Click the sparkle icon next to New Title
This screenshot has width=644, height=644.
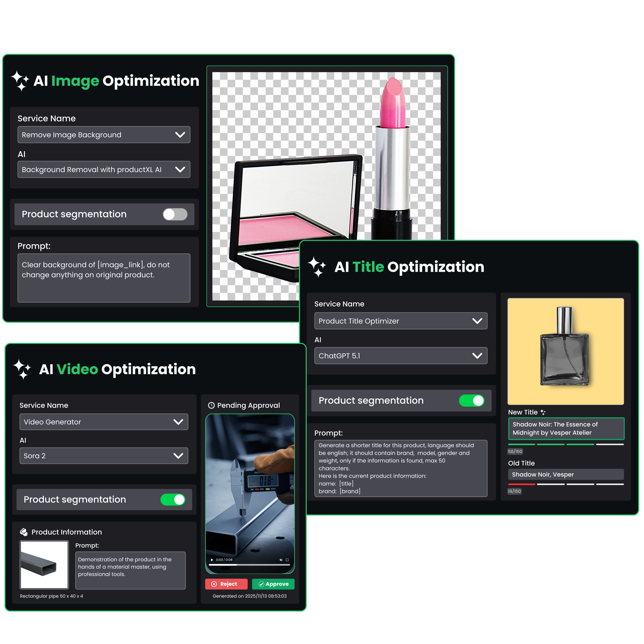coord(543,412)
